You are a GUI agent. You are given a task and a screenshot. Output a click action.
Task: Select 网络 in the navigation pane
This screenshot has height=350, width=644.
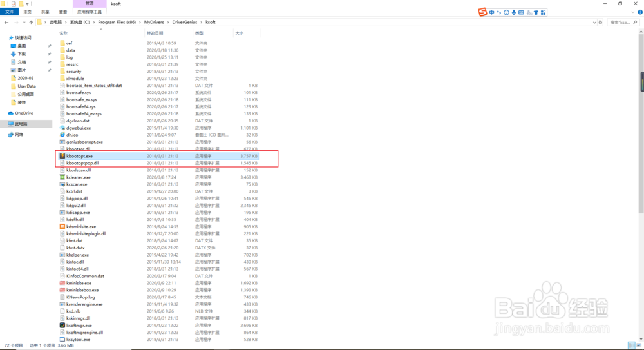[x=19, y=135]
